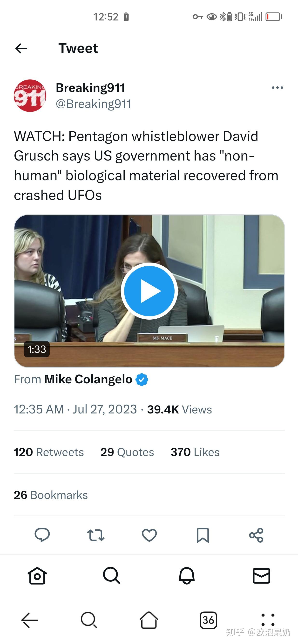298x644 pixels.
Task: Open the browser tabs counter showing 36
Action: [x=208, y=620]
